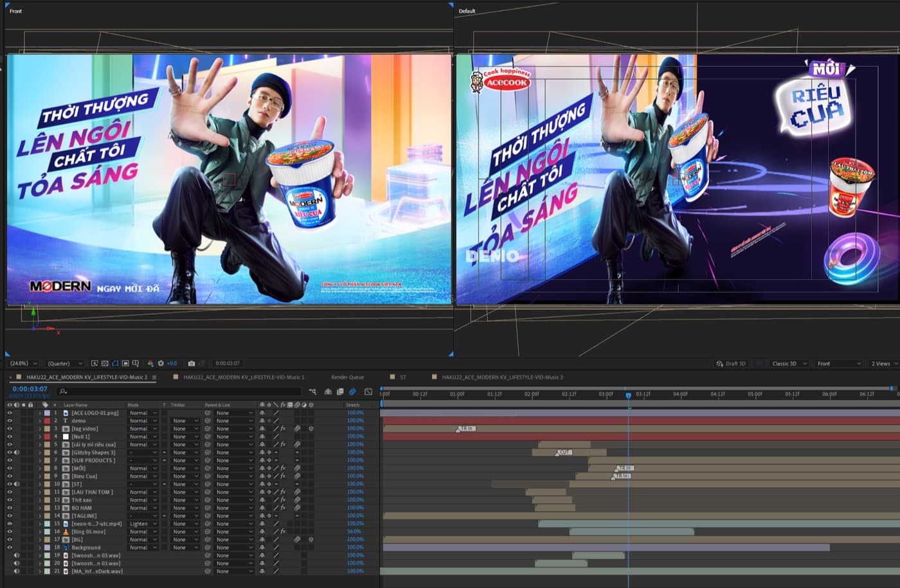Hide the demo text layer
The height and width of the screenshot is (588, 900).
(x=10, y=421)
